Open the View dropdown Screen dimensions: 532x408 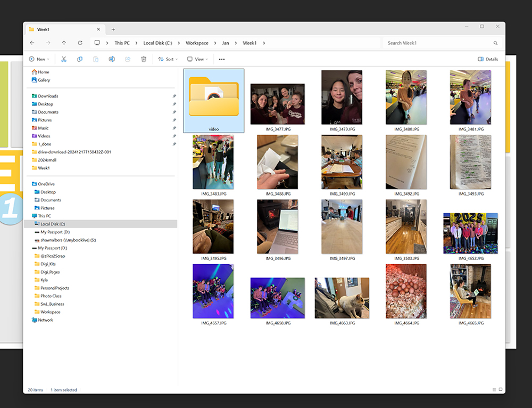[x=197, y=59]
